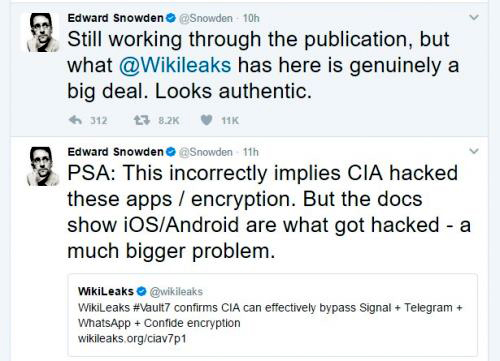Open the wikileaks.org/ciav7p1 link

click(x=132, y=339)
